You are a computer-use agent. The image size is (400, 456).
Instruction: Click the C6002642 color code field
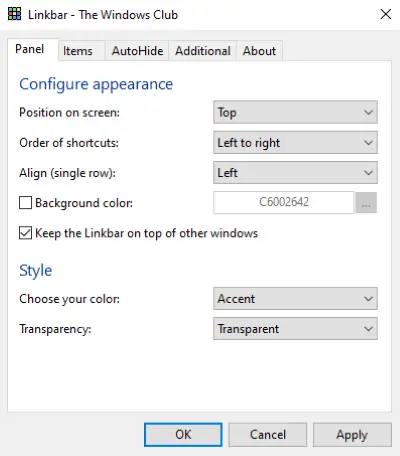point(284,202)
